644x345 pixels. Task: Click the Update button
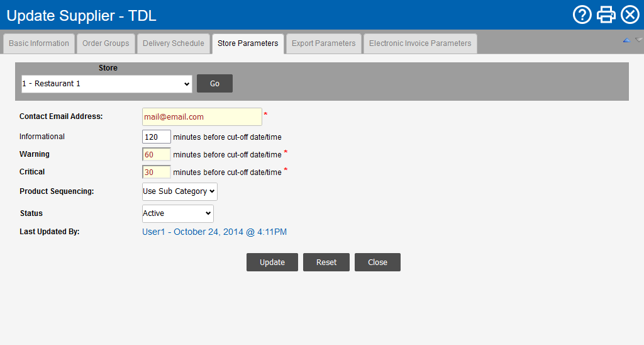point(272,263)
